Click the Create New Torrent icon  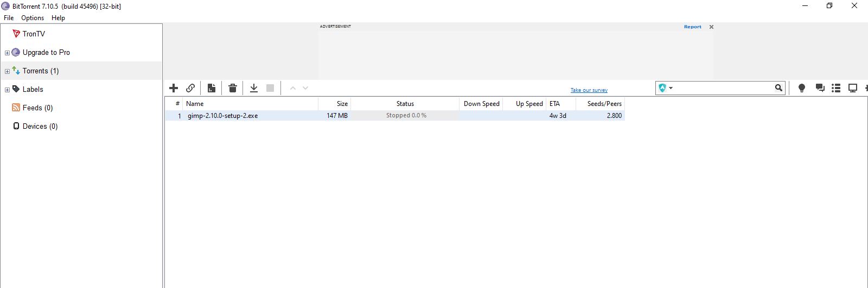[x=212, y=88]
